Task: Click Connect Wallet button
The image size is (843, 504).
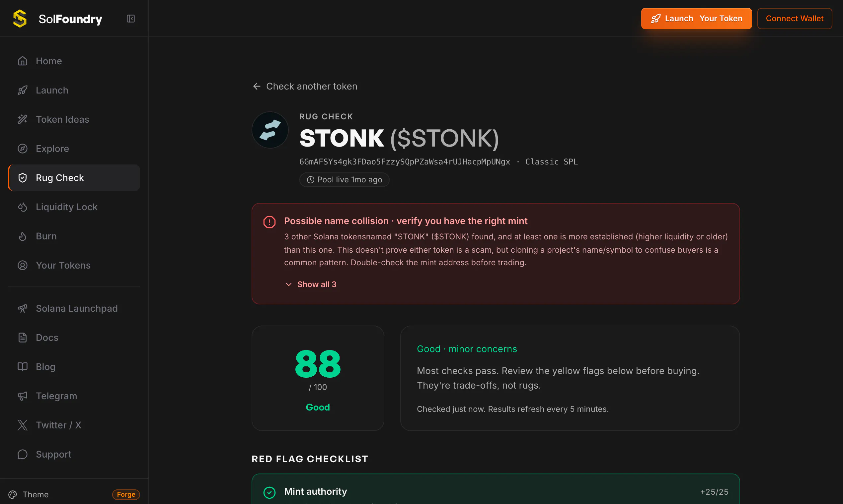Action: click(795, 19)
